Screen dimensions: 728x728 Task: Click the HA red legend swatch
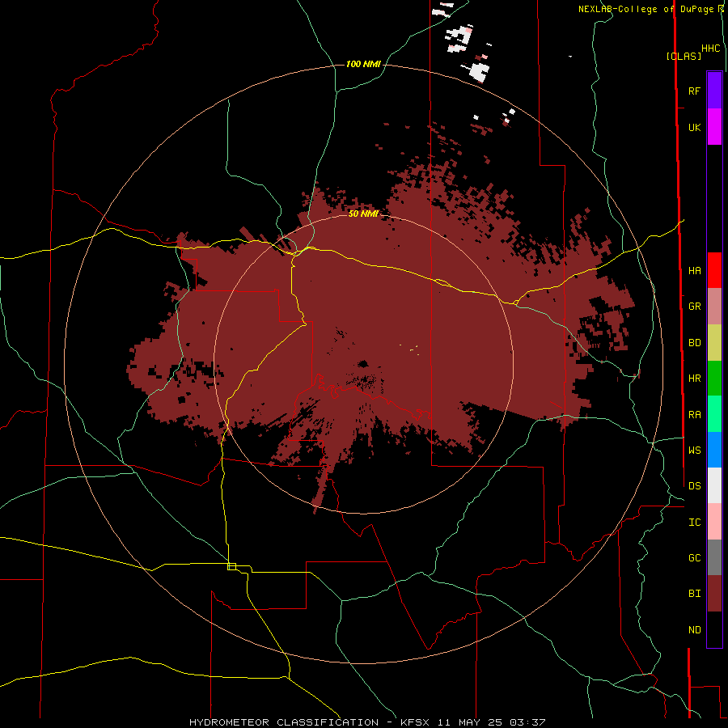714,270
